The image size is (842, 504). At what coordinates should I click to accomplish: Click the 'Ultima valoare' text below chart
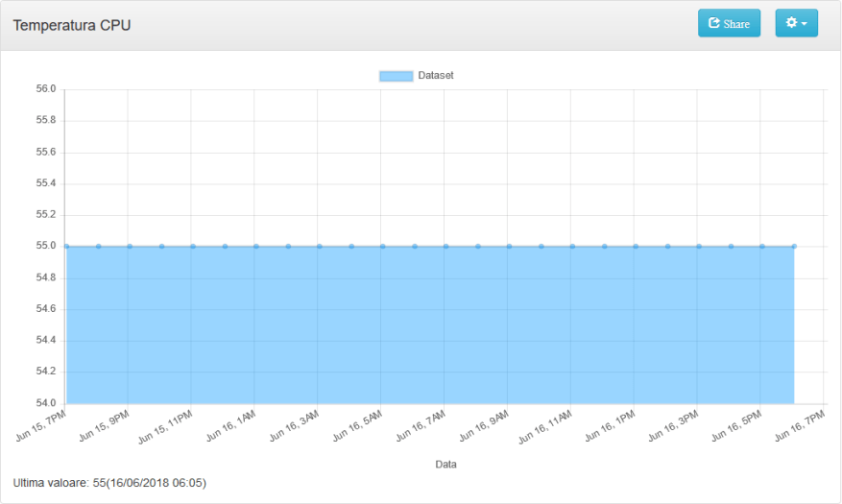[x=109, y=482]
